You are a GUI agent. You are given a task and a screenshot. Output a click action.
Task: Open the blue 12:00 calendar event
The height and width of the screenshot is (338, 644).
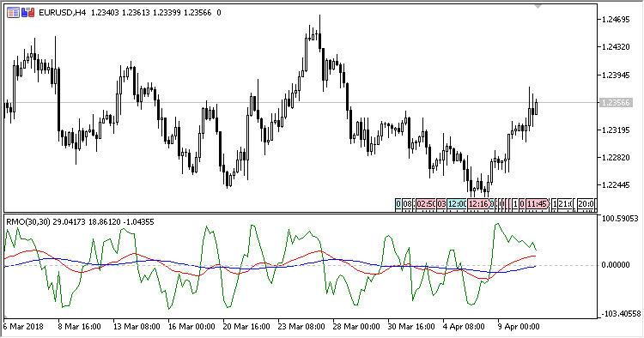[457, 204]
